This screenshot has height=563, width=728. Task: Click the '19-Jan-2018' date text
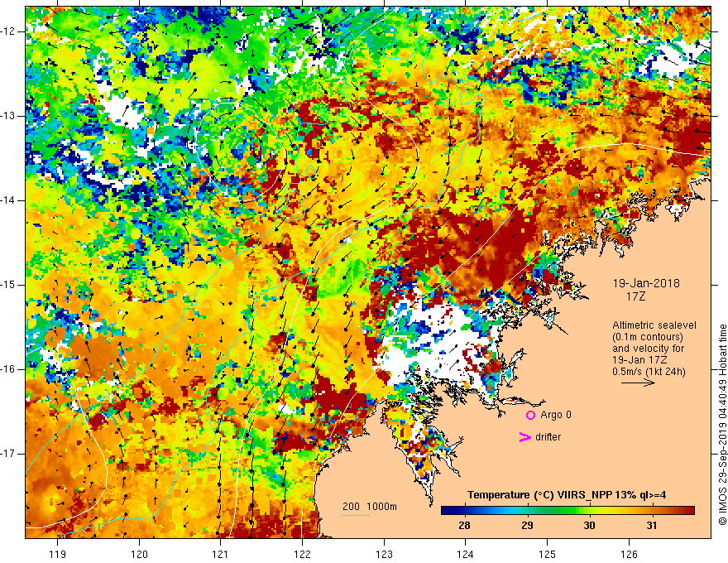pos(646,283)
